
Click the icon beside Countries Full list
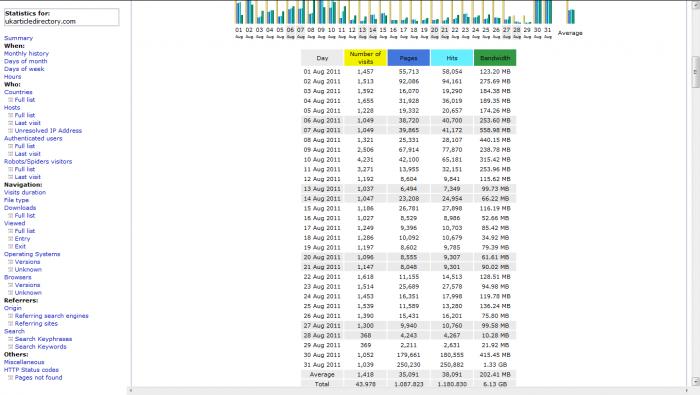[11, 100]
